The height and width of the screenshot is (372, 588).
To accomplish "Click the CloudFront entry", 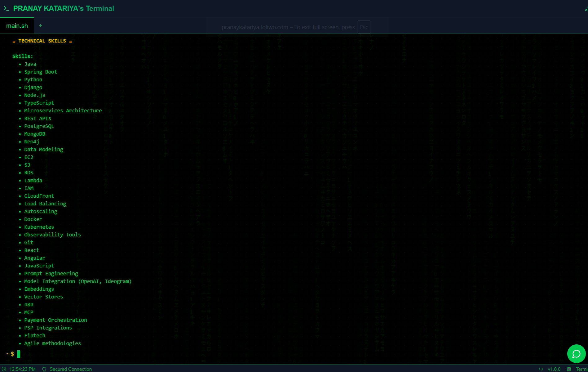I will click(39, 196).
